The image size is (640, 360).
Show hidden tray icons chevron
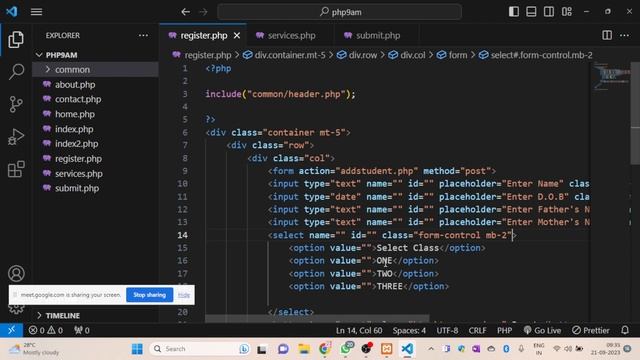click(431, 349)
